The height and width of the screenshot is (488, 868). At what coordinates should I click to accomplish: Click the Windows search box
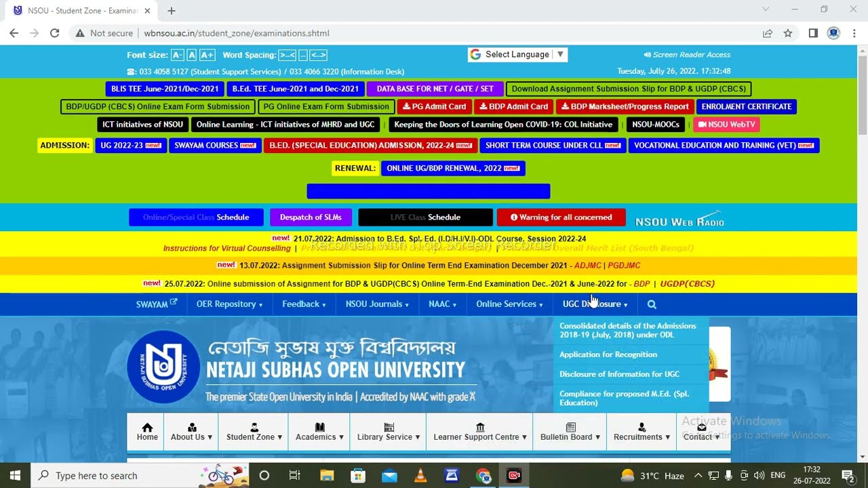click(x=139, y=475)
